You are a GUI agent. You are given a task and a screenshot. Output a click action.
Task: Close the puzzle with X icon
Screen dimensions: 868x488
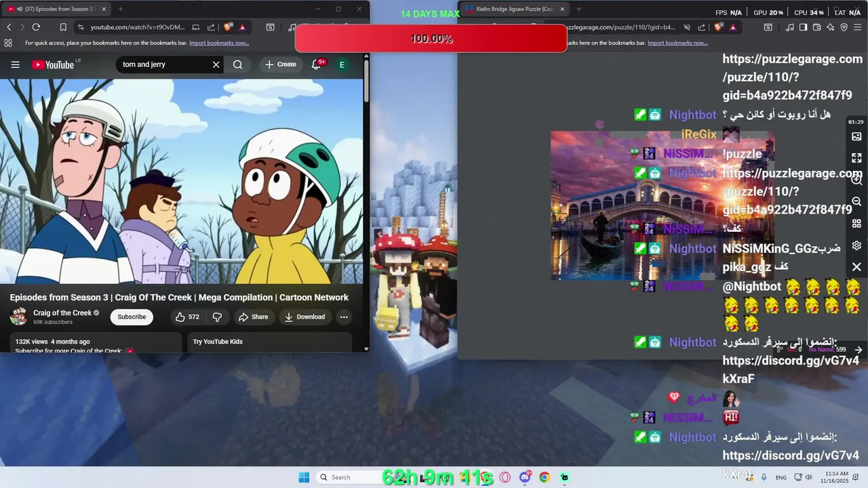(856, 267)
